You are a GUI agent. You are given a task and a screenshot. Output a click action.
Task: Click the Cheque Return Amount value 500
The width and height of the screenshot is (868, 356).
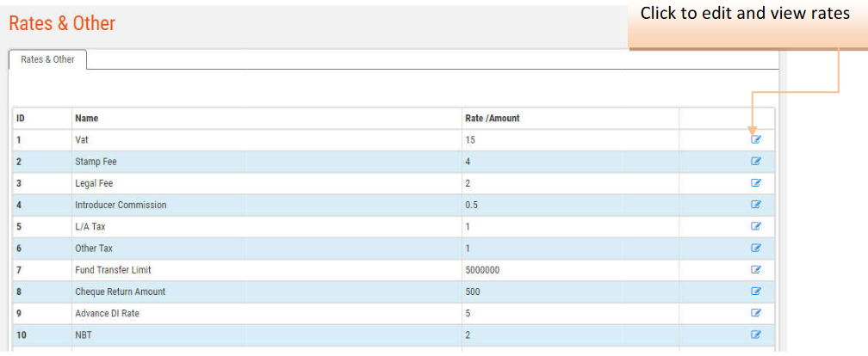pyautogui.click(x=472, y=292)
